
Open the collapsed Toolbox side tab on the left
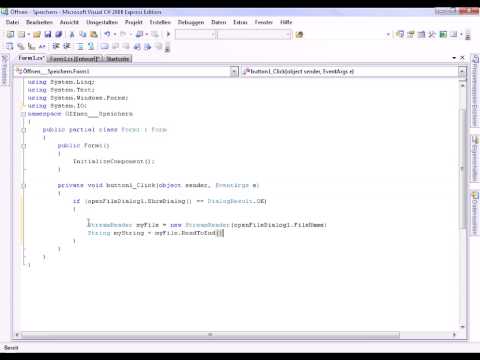pyautogui.click(x=5, y=70)
